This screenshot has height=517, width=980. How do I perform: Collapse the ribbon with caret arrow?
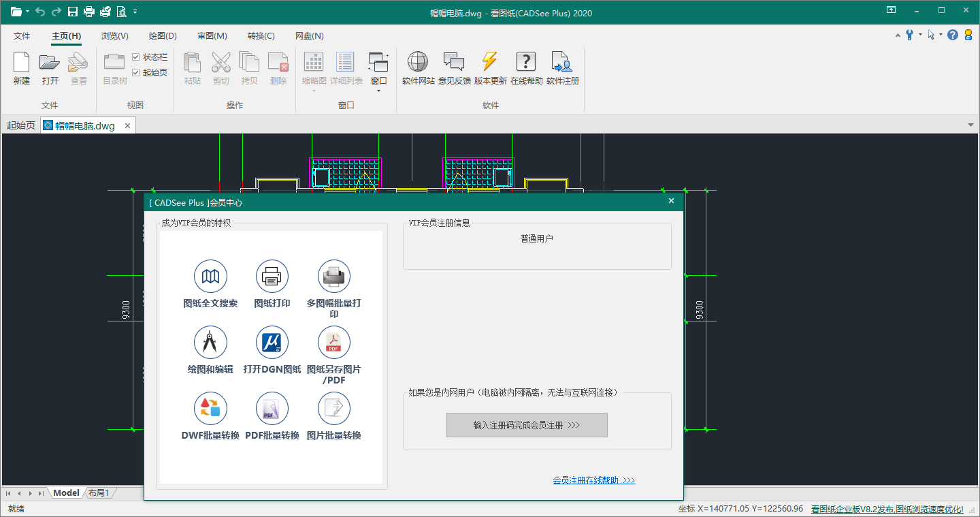pyautogui.click(x=898, y=35)
